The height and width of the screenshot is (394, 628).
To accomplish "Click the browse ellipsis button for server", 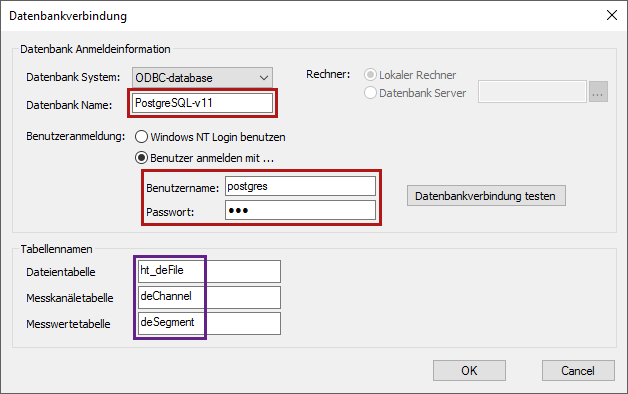I will coord(598,92).
